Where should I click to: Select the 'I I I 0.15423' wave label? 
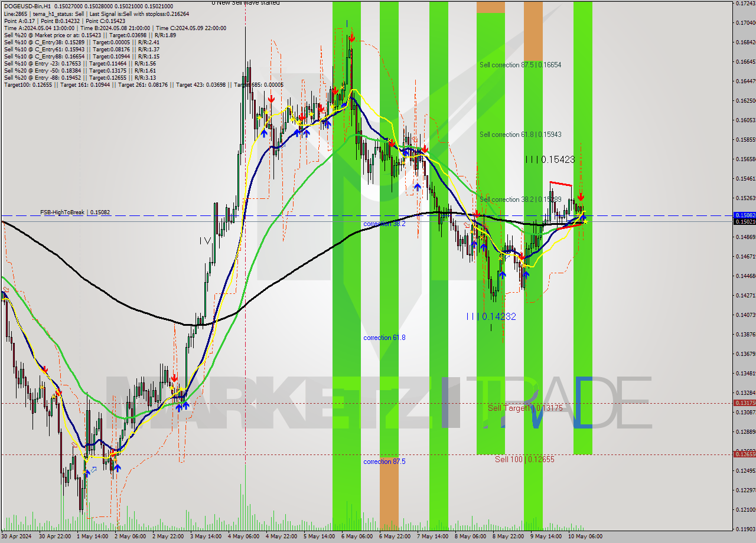[550, 159]
